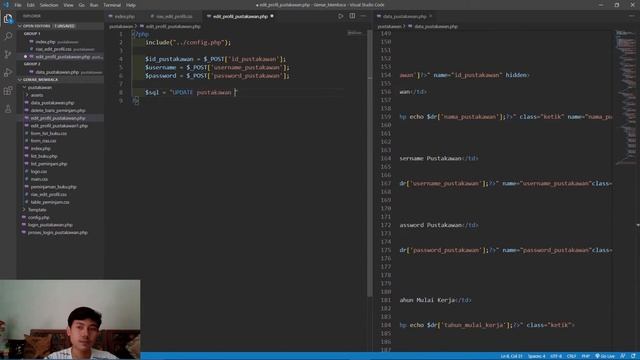Image resolution: width=640 pixels, height=360 pixels.
Task: Open the Run and Debug view
Action: tap(8, 73)
